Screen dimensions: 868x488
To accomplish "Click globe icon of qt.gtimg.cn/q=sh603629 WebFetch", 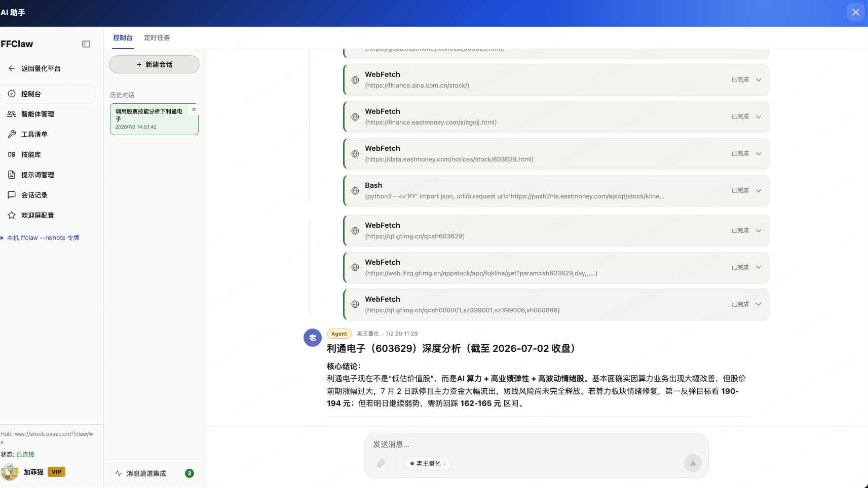I will [355, 231].
